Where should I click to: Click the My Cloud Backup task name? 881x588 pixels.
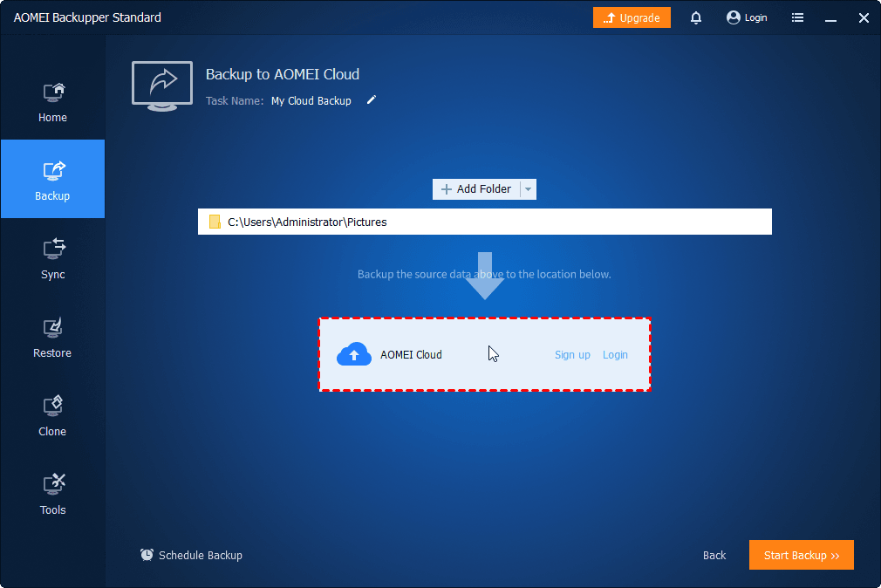pos(311,100)
